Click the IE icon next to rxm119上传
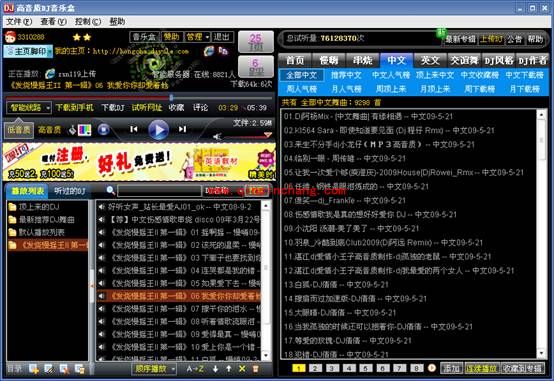 click(50, 74)
